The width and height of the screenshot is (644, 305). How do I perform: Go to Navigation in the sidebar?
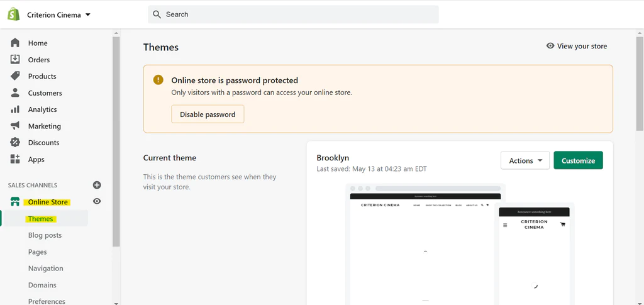pyautogui.click(x=45, y=269)
